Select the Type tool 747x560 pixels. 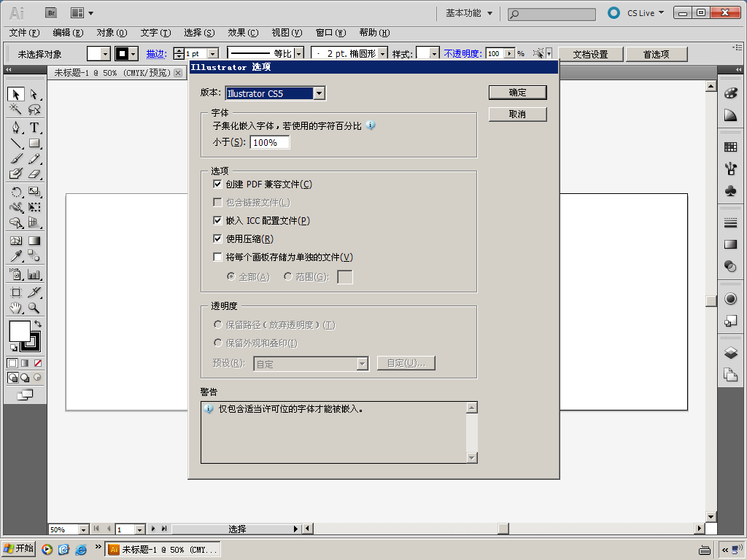click(x=34, y=128)
